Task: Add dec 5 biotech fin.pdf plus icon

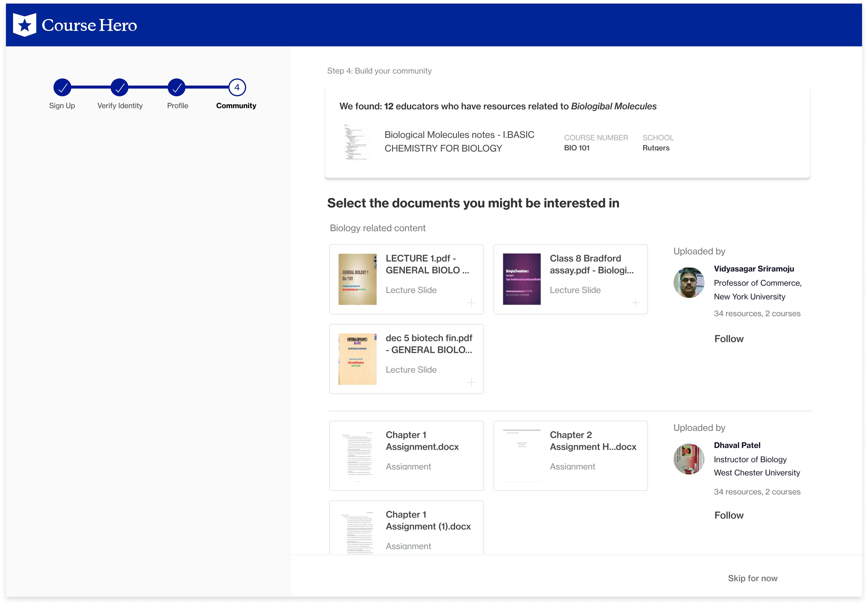Action: [x=471, y=382]
